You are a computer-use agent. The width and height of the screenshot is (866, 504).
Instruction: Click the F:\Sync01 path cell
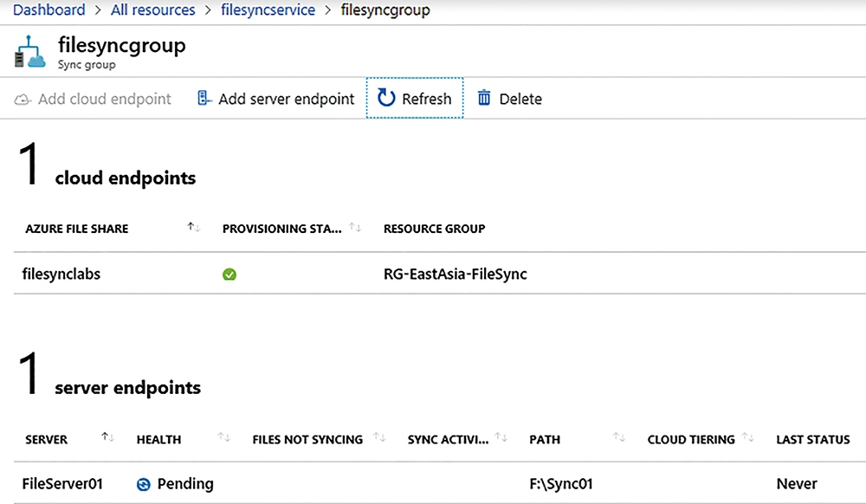click(x=561, y=483)
